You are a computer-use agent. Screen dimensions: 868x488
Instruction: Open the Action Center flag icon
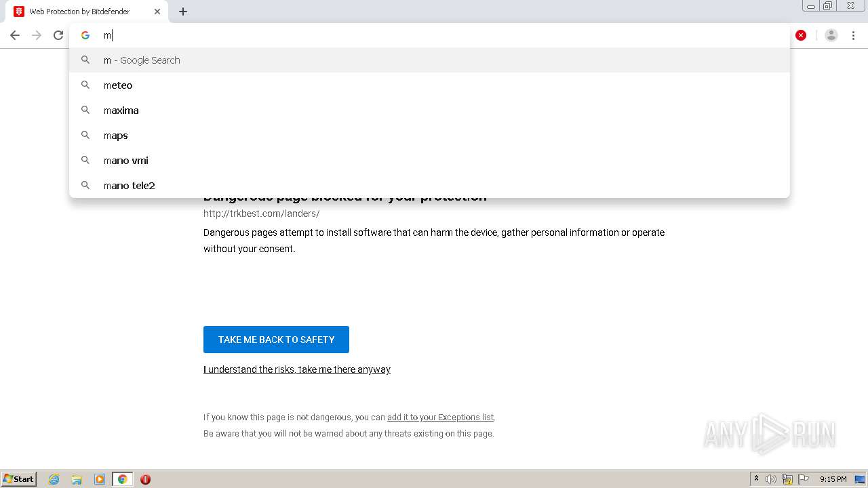click(804, 479)
